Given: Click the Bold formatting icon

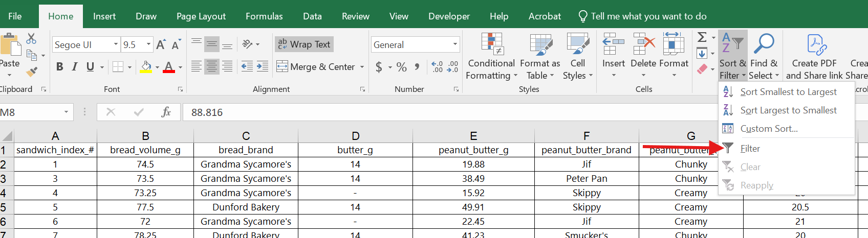Looking at the screenshot, I should 60,67.
